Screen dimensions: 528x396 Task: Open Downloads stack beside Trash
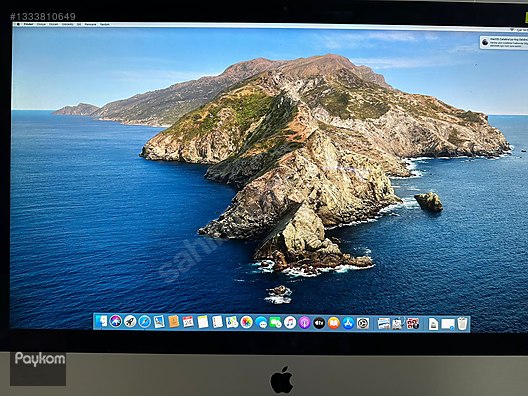[x=448, y=324]
